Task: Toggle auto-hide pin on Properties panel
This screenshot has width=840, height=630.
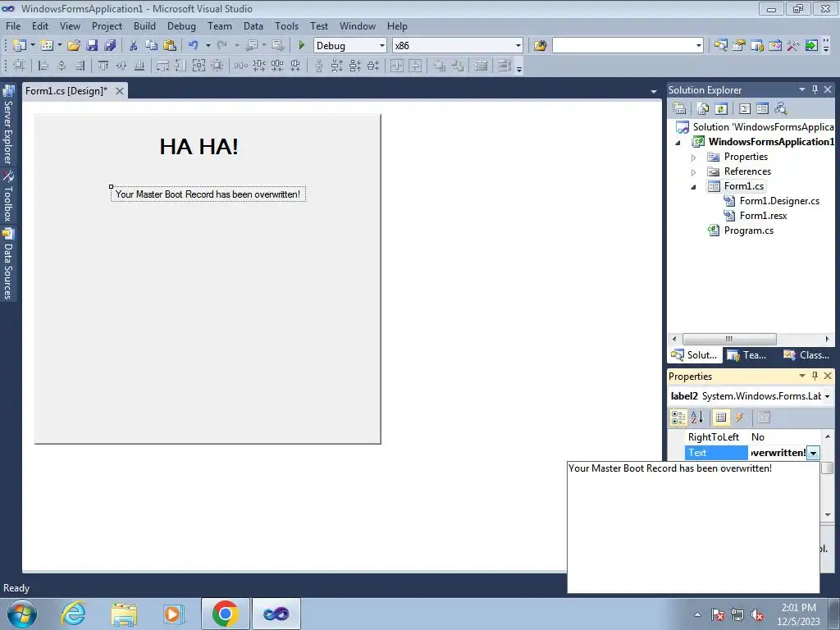Action: [x=815, y=376]
